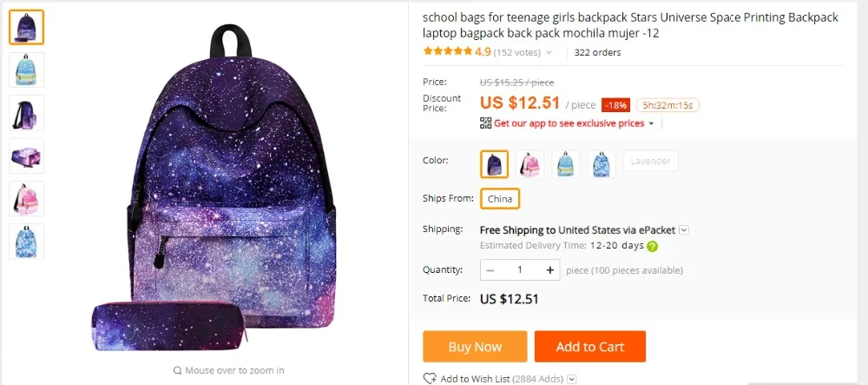Click the quantity input field
The height and width of the screenshot is (385, 868).
[520, 269]
